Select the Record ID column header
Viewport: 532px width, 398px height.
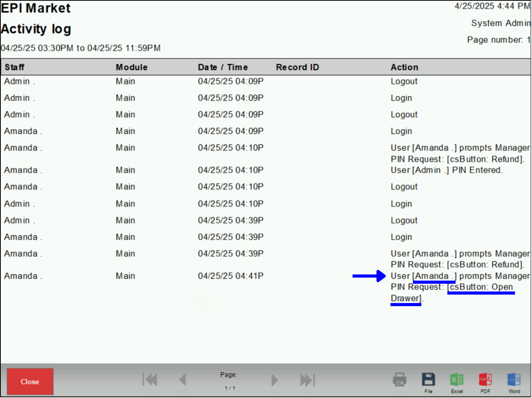(298, 67)
